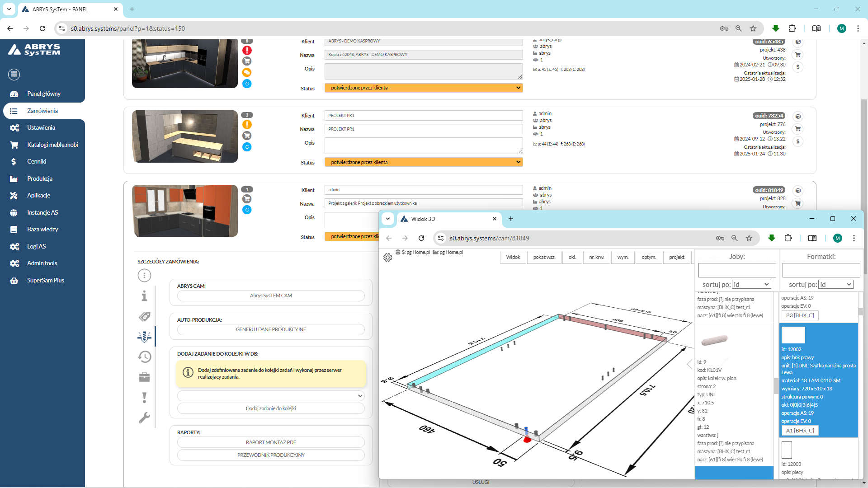Image resolution: width=868 pixels, height=488 pixels.
Task: Open the Formatki 'sortuj po' dropdown
Action: 836,284
